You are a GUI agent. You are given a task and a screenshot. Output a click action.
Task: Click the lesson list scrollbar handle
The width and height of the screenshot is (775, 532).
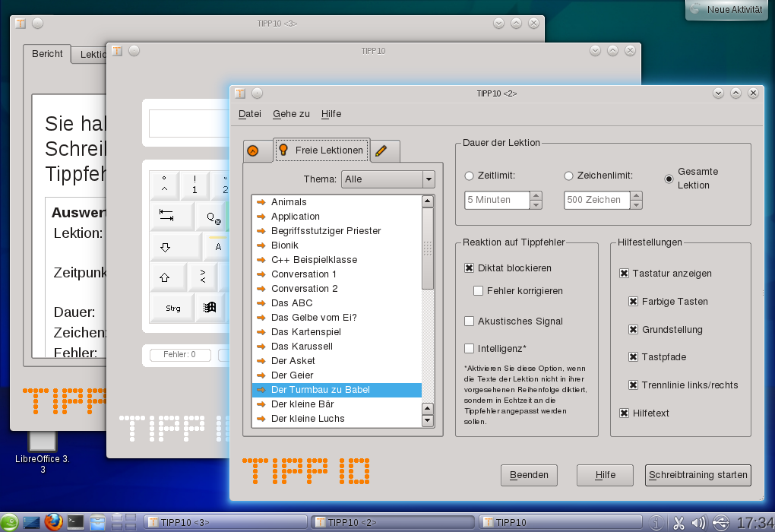[428, 249]
